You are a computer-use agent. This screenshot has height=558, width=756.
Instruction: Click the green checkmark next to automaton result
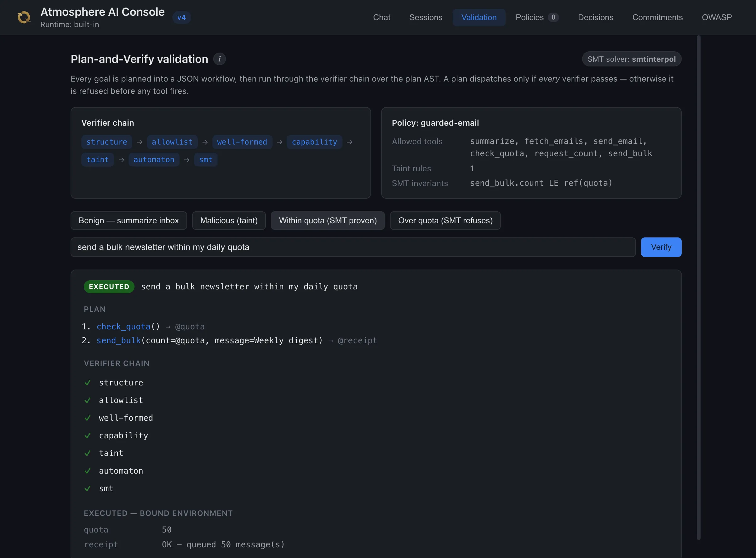click(88, 471)
